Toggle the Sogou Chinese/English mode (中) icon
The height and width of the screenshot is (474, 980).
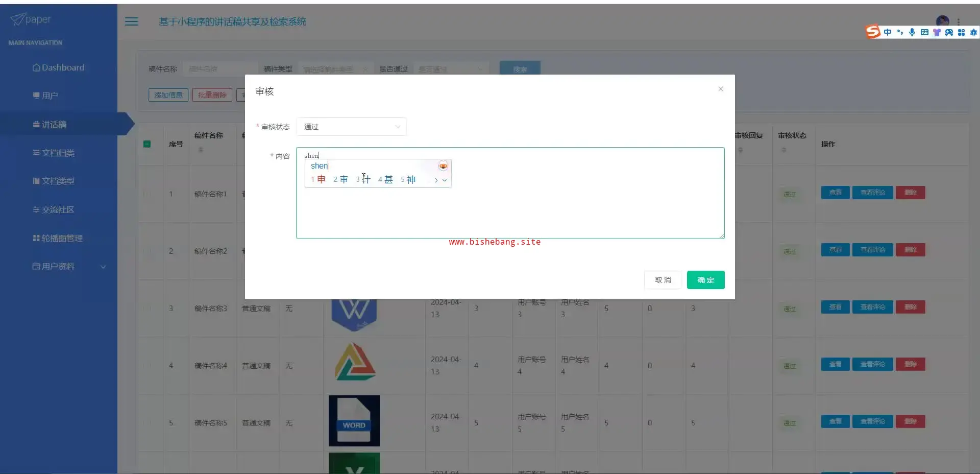(x=888, y=32)
